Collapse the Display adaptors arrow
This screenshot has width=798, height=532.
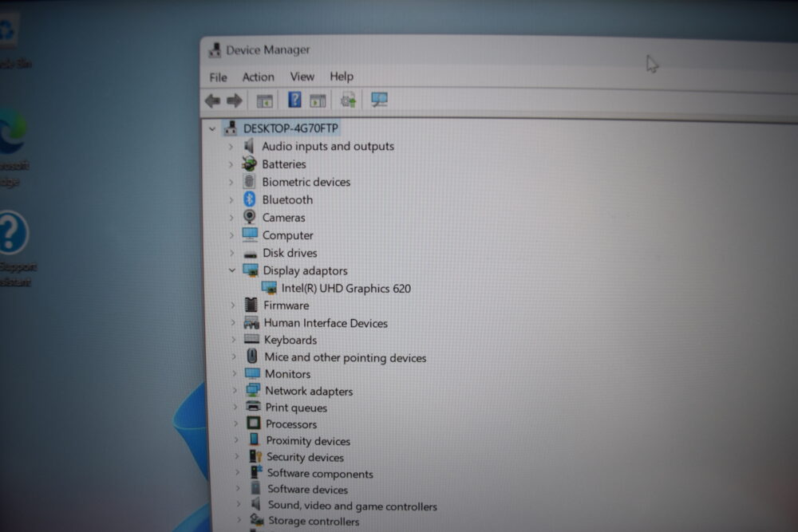point(232,270)
